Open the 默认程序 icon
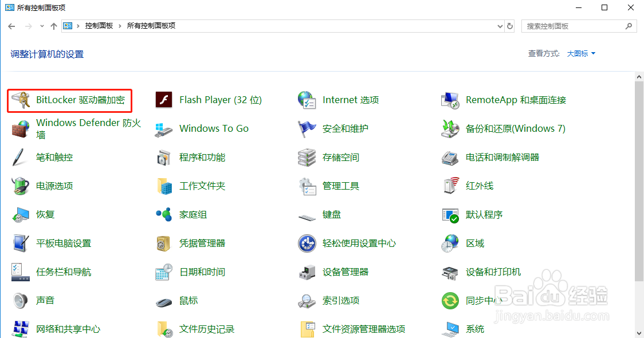Image resolution: width=644 pixels, height=338 pixels. (x=450, y=215)
